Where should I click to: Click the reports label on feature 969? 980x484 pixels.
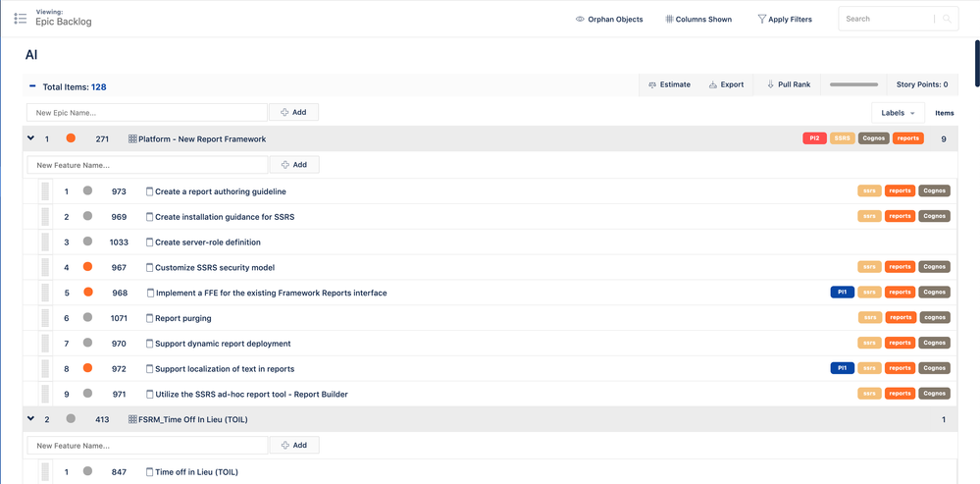click(900, 216)
